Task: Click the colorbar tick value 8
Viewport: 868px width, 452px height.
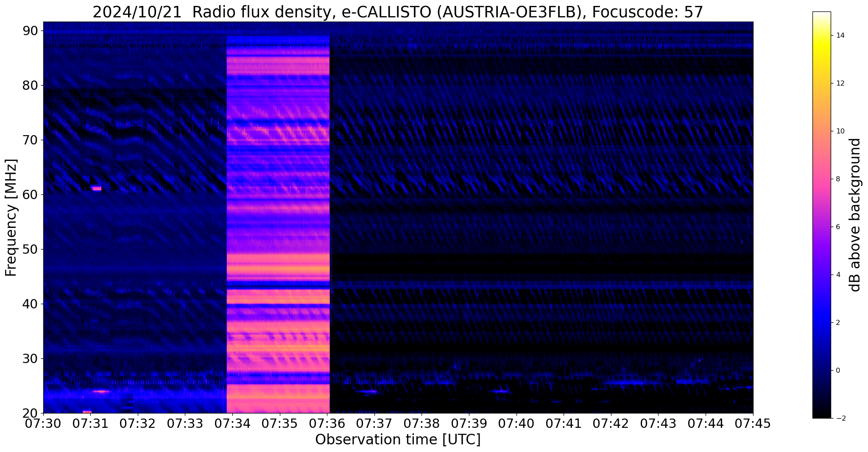Action: coord(837,179)
